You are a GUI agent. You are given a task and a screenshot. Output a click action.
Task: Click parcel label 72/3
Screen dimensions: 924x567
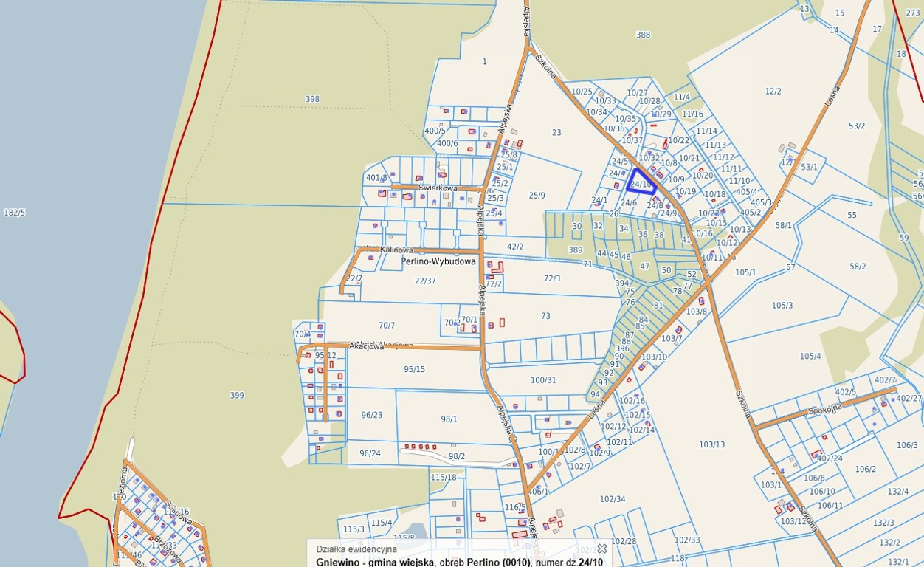552,278
